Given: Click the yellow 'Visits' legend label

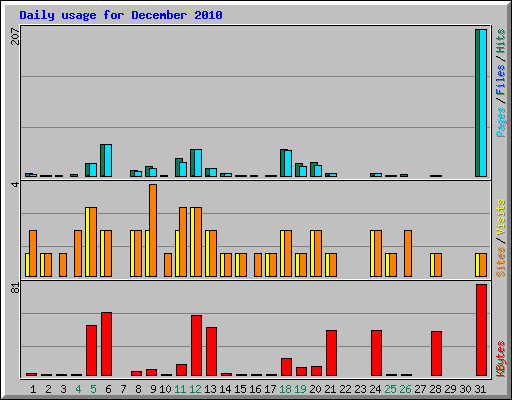Looking at the screenshot, I should [501, 217].
